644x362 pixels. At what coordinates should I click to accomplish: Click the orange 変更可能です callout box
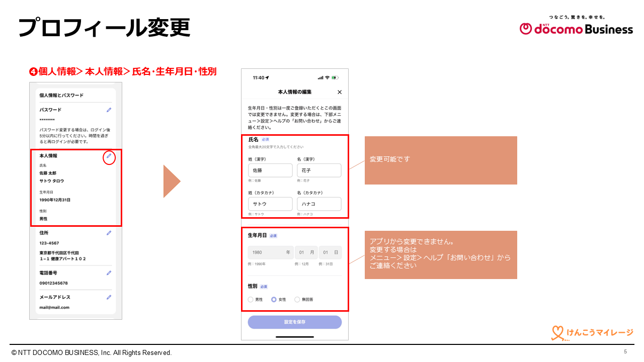tap(440, 160)
